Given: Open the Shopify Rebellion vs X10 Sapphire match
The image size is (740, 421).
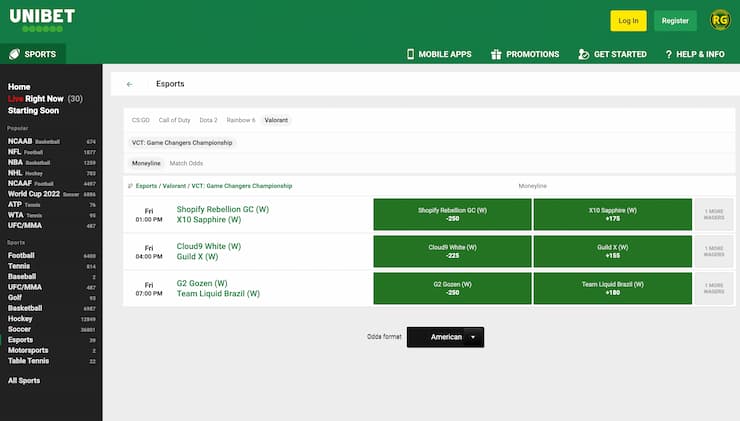Looking at the screenshot, I should point(223,214).
